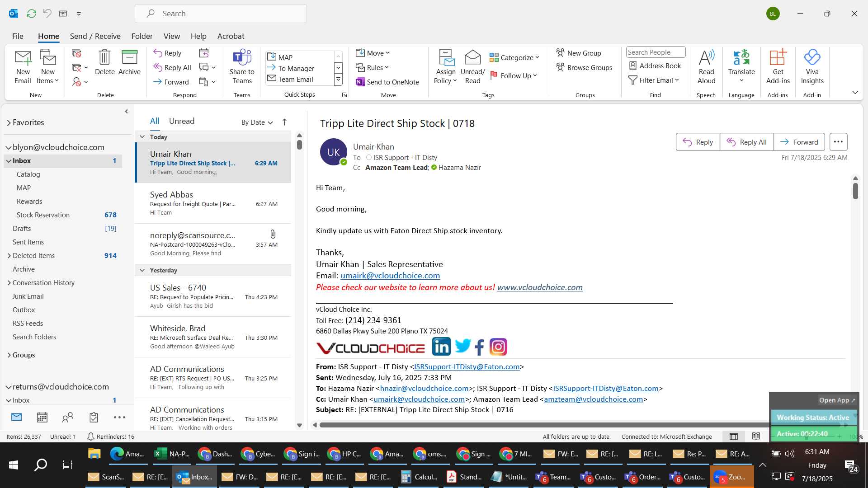Open more actions ellipsis in reading pane

(838, 142)
